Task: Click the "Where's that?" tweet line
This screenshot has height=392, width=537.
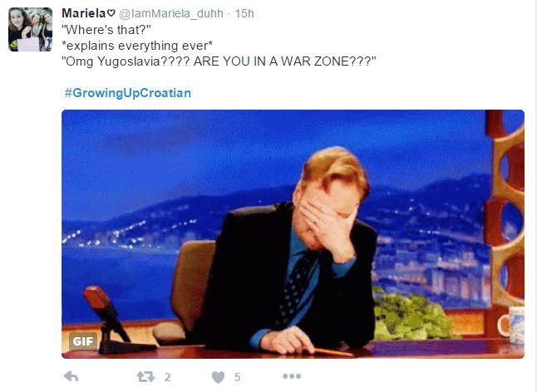Action: (x=106, y=30)
